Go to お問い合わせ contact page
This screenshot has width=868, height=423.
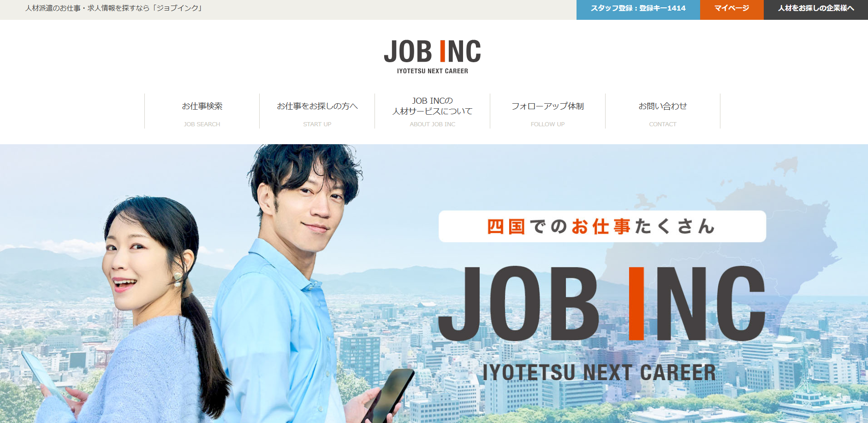[x=663, y=111]
